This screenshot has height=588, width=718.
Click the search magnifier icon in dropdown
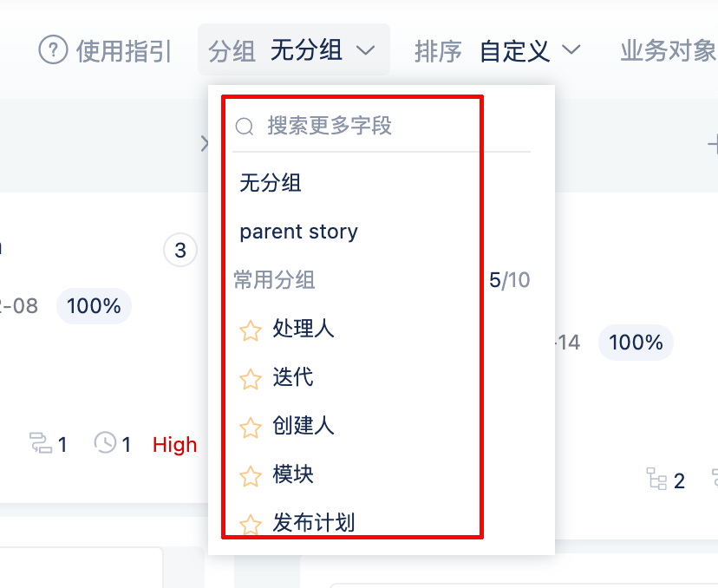point(245,127)
